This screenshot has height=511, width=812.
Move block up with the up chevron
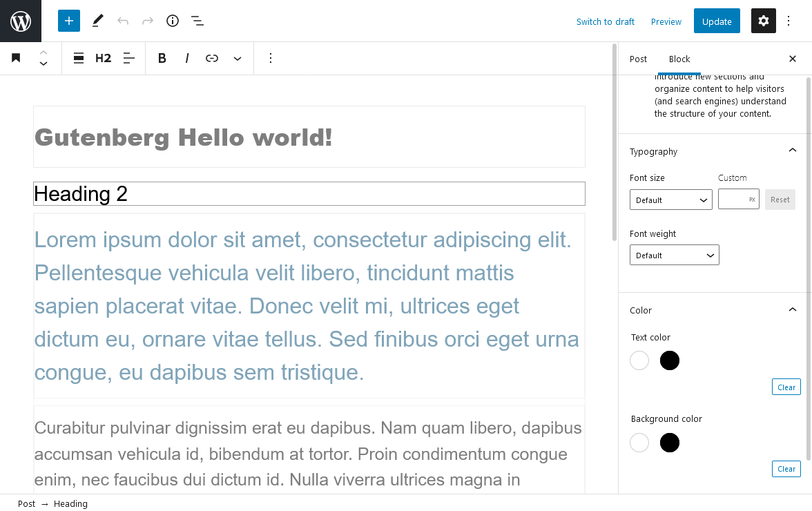click(43, 52)
